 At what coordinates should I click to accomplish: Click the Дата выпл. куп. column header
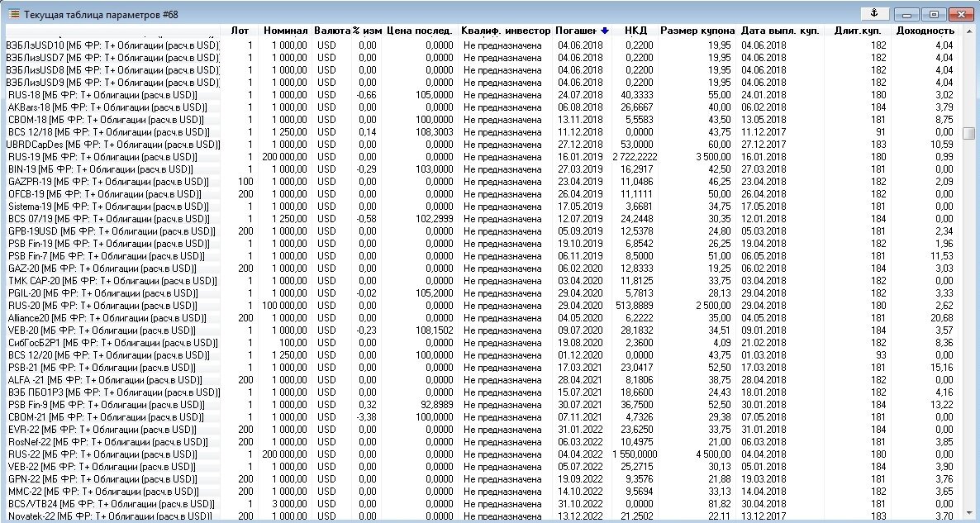coord(780,31)
